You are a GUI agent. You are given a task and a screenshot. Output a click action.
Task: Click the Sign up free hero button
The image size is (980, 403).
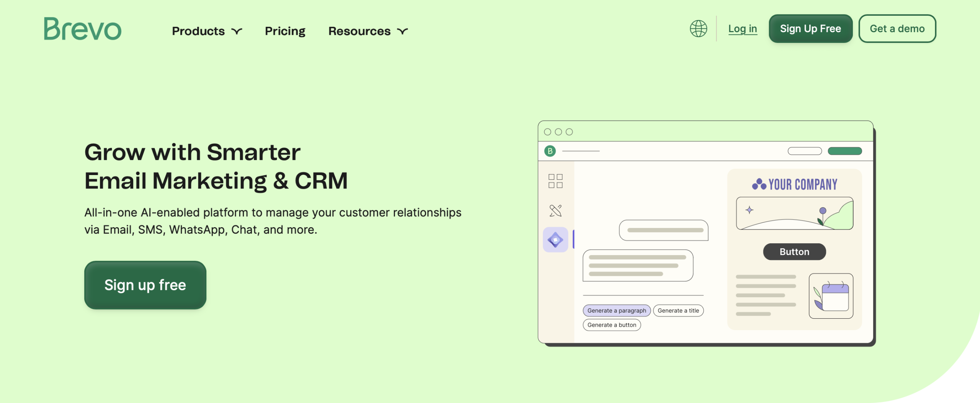click(x=145, y=285)
